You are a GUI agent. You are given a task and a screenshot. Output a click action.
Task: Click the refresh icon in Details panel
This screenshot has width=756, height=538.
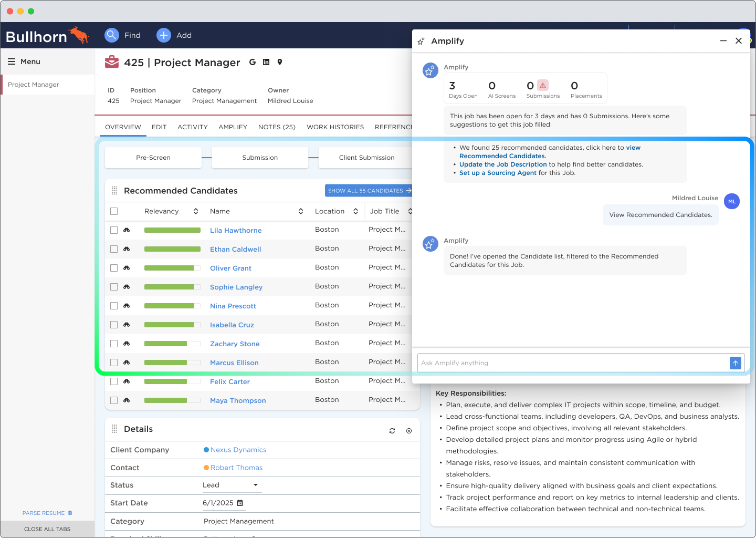[392, 431]
